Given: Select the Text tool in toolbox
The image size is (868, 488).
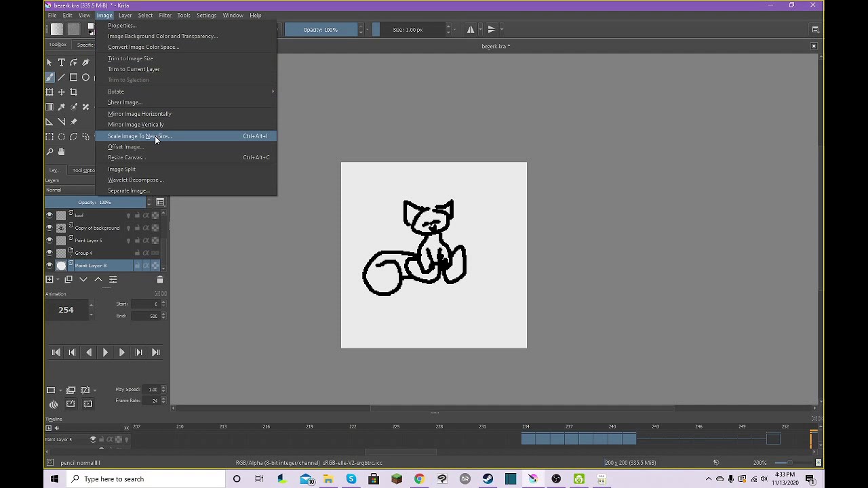Looking at the screenshot, I should pos(61,62).
